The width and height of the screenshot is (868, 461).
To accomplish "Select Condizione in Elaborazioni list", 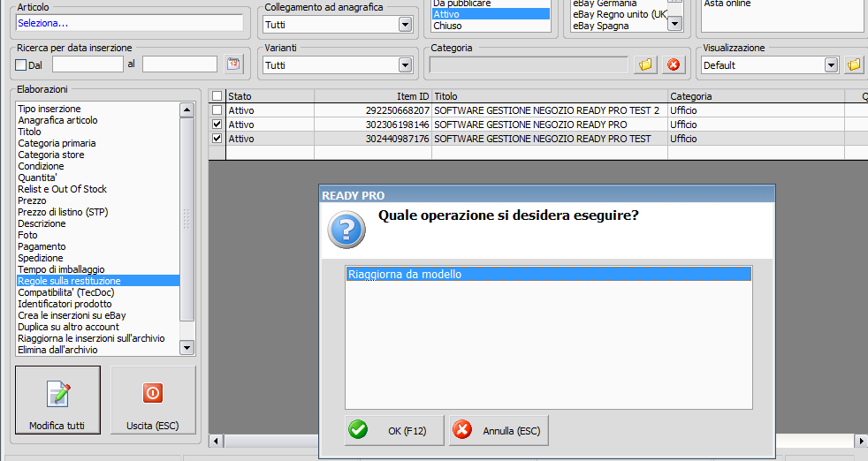I will tap(41, 166).
